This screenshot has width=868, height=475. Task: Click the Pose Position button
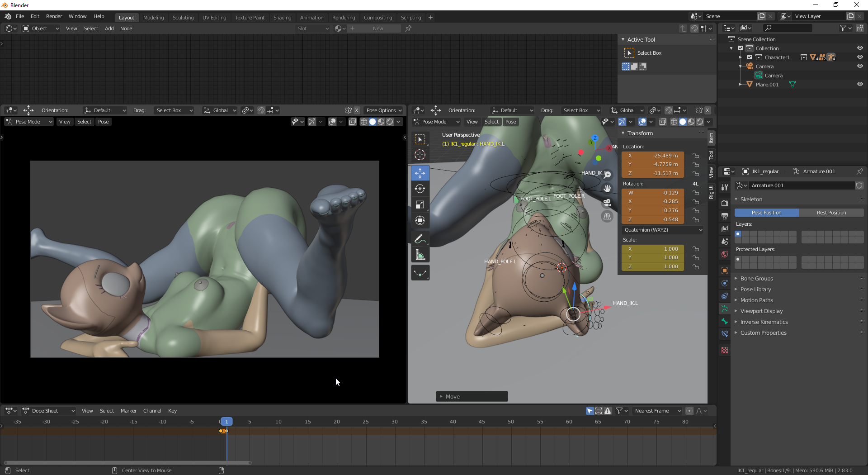(x=766, y=213)
